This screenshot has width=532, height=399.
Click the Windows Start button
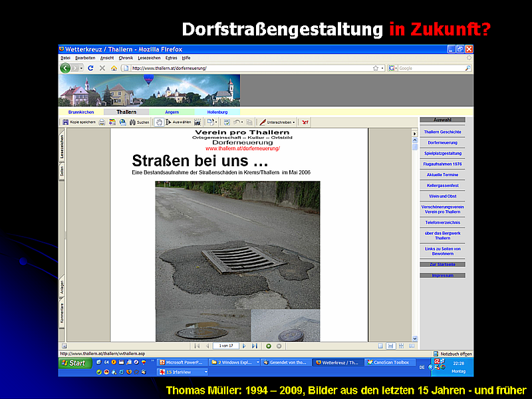(x=75, y=363)
